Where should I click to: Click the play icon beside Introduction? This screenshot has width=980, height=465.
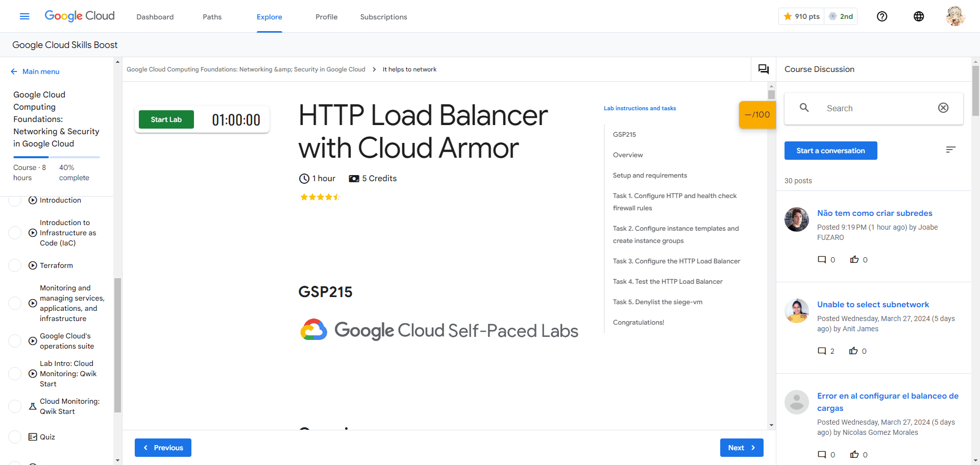33,200
